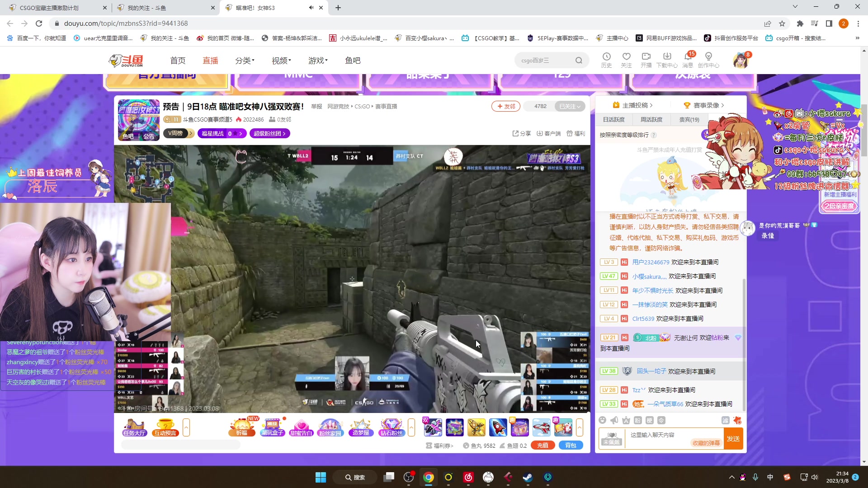
Task: Click the 发送 send button
Action: pyautogui.click(x=733, y=439)
